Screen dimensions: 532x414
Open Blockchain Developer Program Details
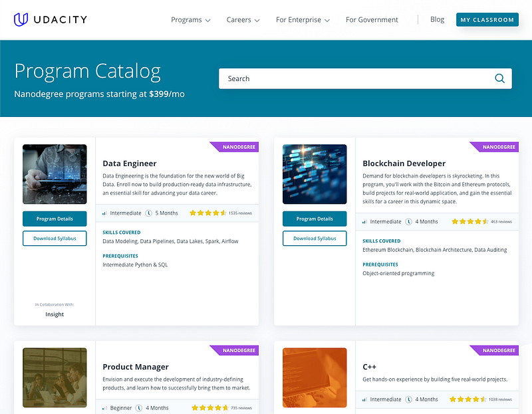(x=315, y=219)
